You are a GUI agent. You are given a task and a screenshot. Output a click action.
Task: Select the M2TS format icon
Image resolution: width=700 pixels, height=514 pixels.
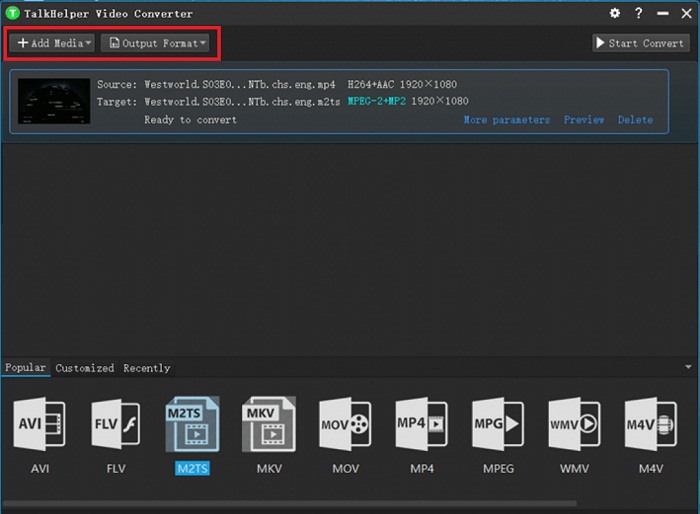[192, 424]
